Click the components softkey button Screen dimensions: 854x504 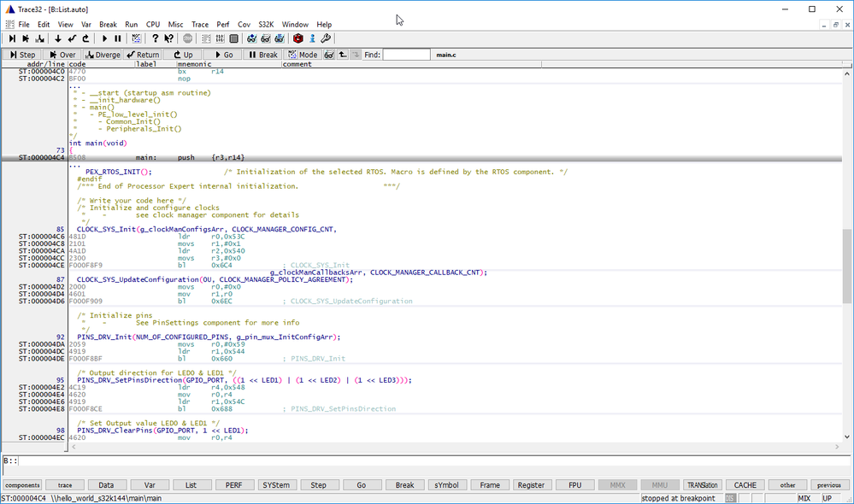22,485
